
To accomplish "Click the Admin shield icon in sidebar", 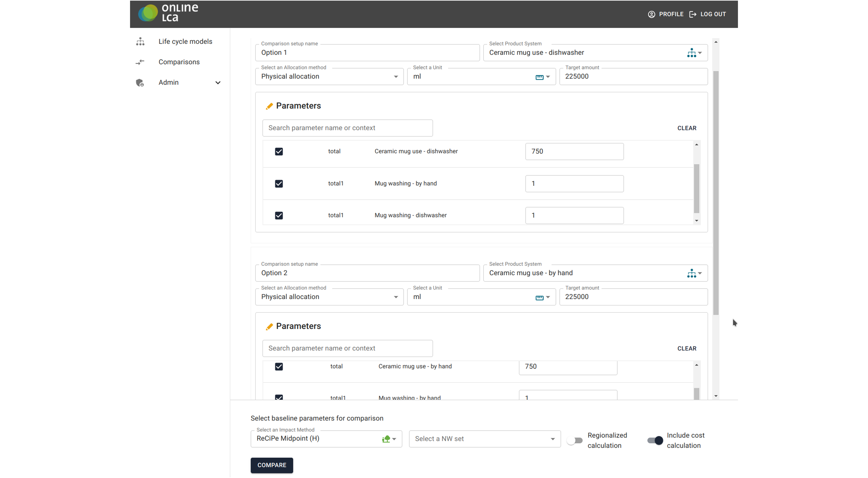I will click(140, 83).
